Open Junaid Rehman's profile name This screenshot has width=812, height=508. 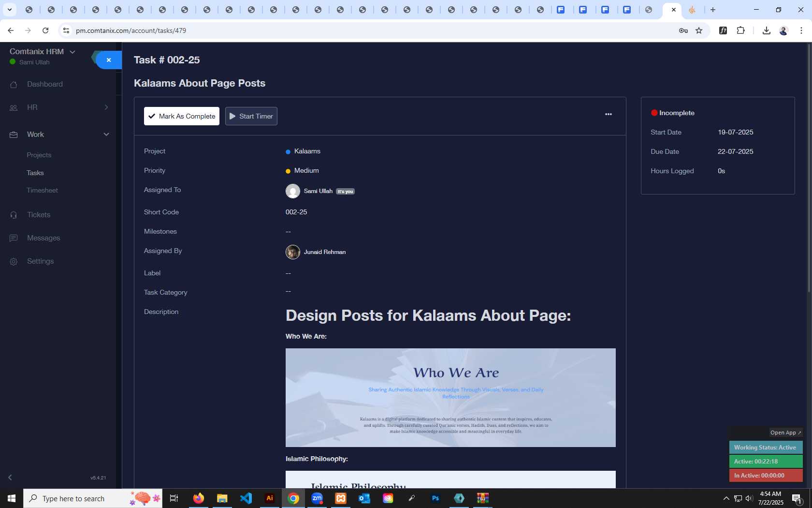325,252
